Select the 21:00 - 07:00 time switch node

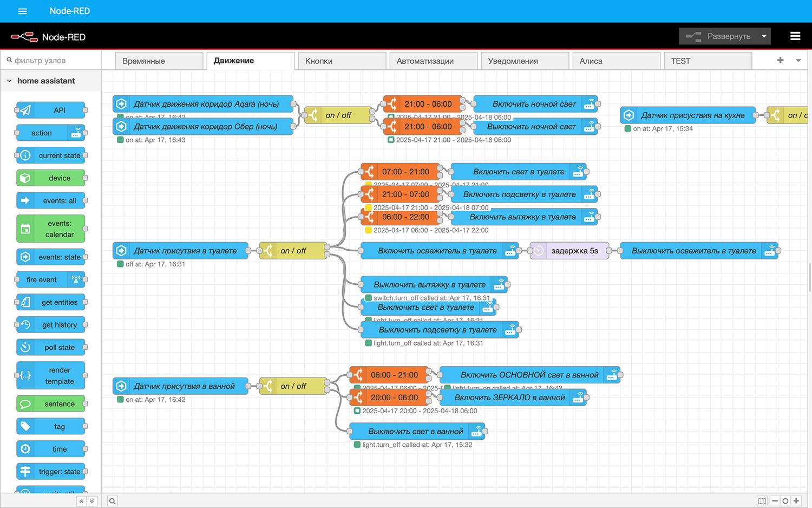coord(400,194)
